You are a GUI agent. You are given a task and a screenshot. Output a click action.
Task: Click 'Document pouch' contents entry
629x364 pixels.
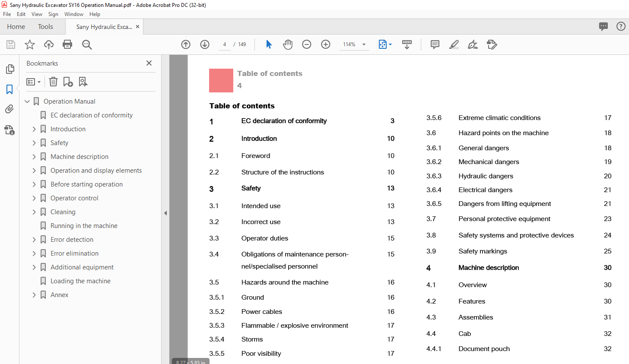click(x=484, y=349)
